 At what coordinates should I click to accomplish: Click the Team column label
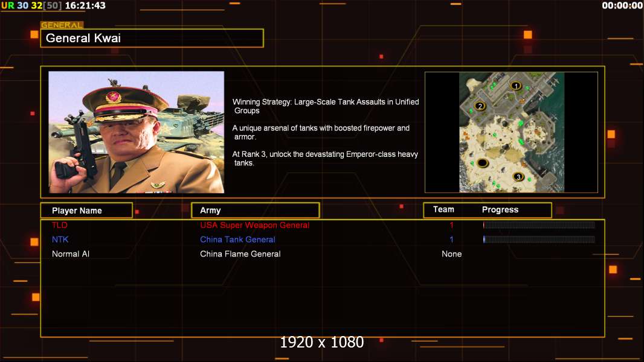tap(443, 209)
